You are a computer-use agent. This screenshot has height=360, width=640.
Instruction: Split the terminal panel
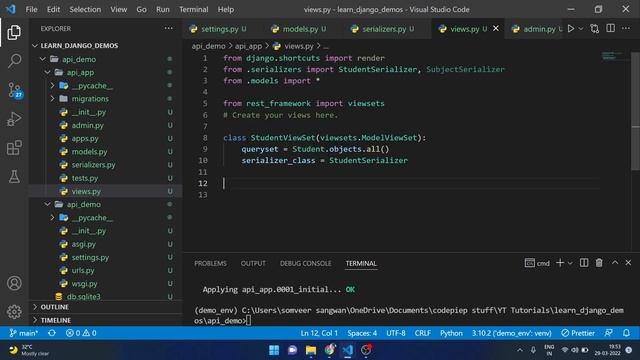click(x=584, y=263)
